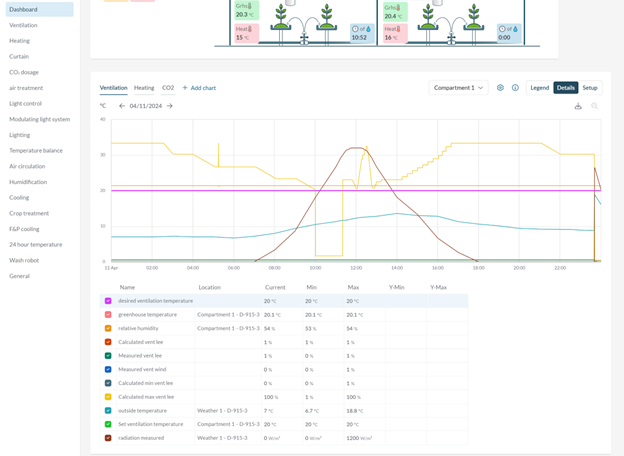Click the chart settings gear icon
The image size is (624, 456).
500,88
